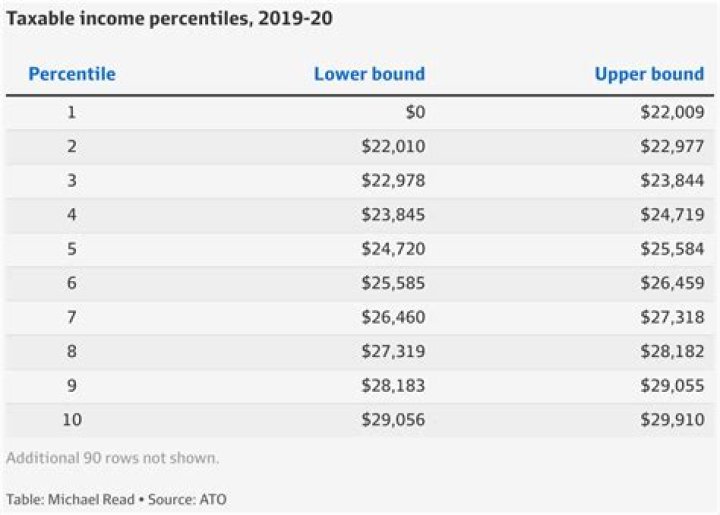Click the $26,459 upper bound cell

(x=672, y=283)
